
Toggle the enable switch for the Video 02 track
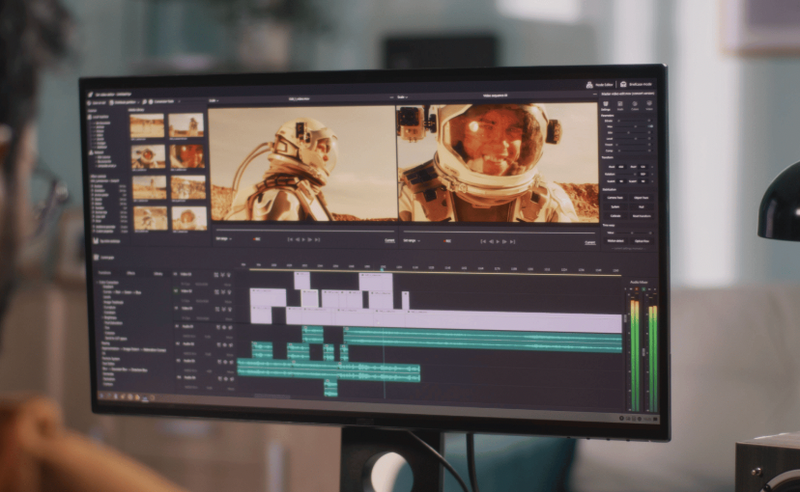[176, 291]
